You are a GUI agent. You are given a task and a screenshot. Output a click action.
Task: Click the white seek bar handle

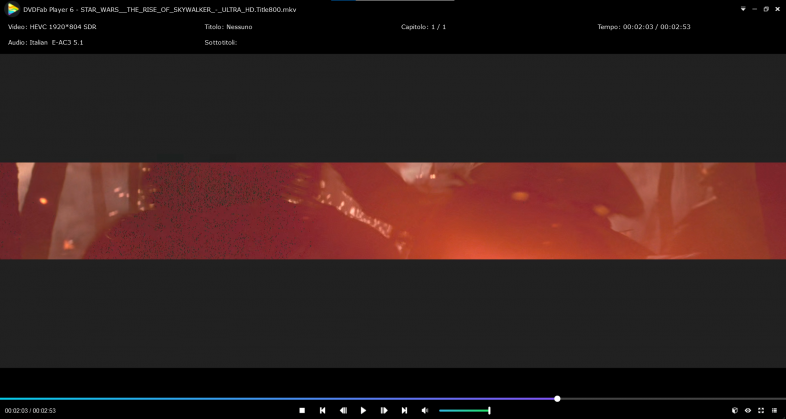[x=557, y=399]
